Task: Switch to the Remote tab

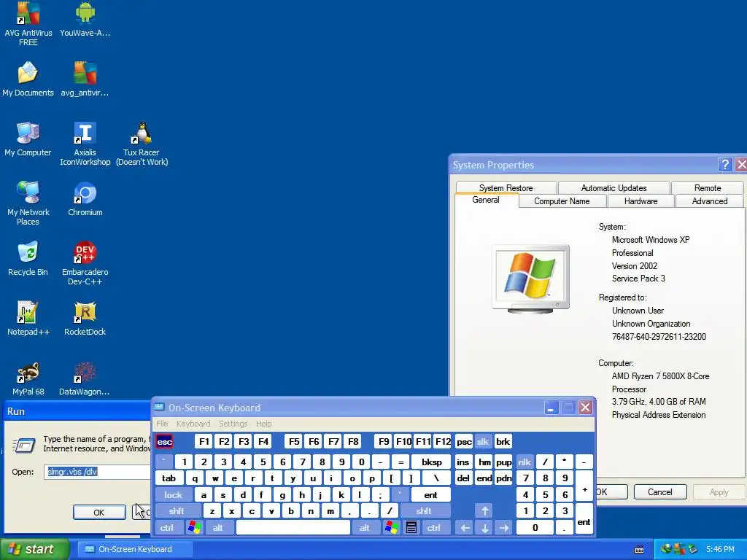Action: point(708,188)
